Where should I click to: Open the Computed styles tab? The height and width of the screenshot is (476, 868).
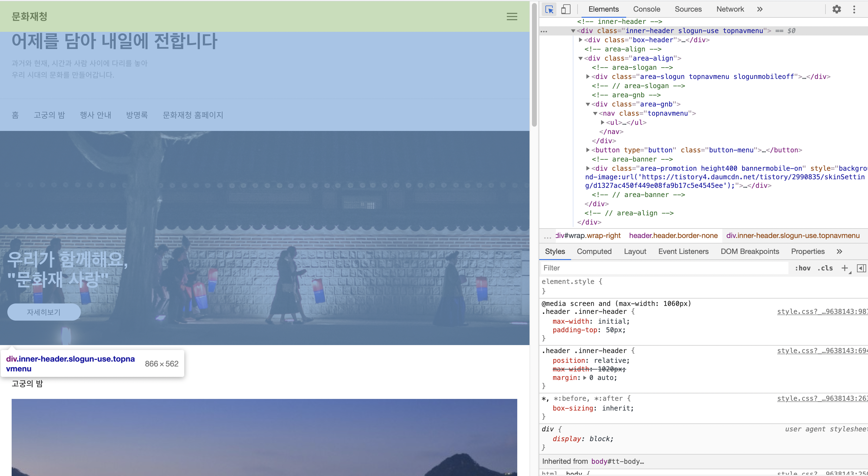click(x=594, y=252)
